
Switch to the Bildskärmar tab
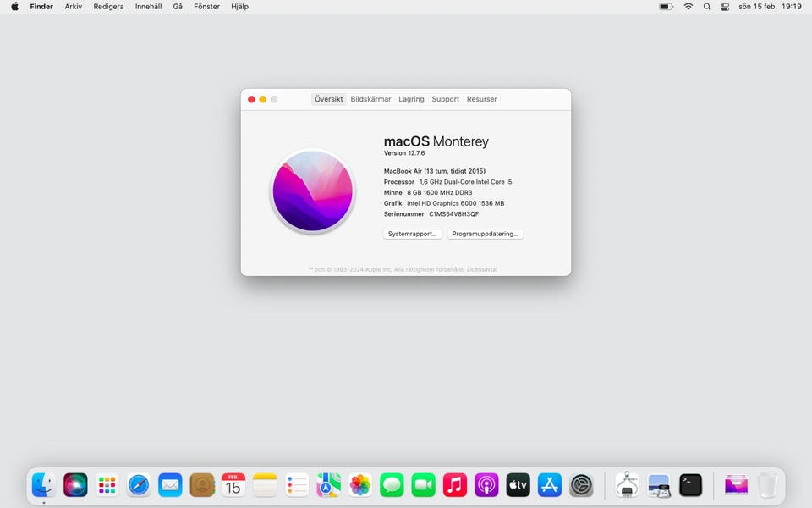point(370,99)
